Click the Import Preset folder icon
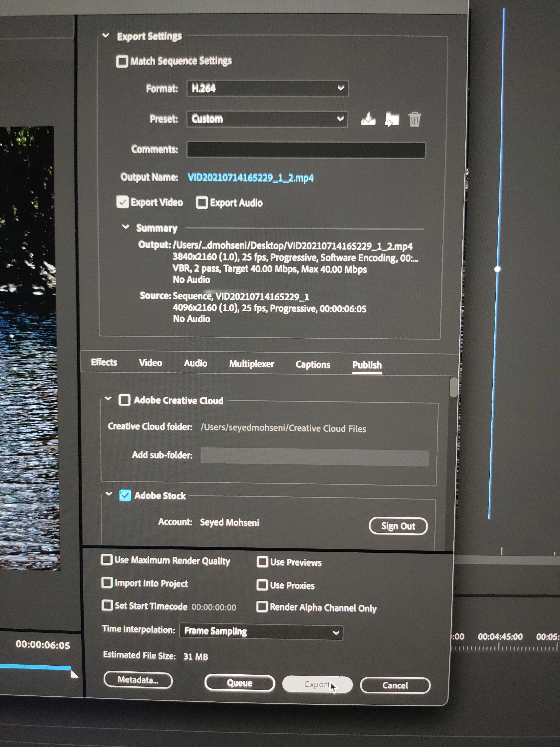Screen dimensions: 560x747 coord(392,120)
